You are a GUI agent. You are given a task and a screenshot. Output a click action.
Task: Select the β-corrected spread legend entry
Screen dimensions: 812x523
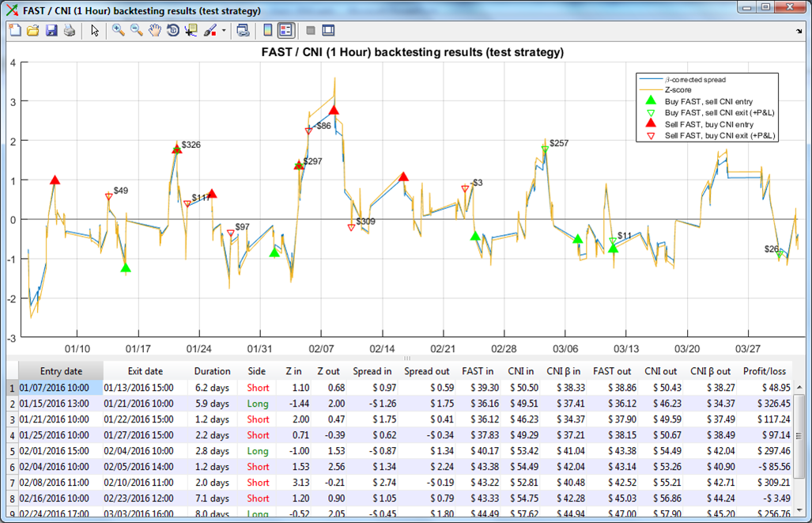pyautogui.click(x=696, y=80)
